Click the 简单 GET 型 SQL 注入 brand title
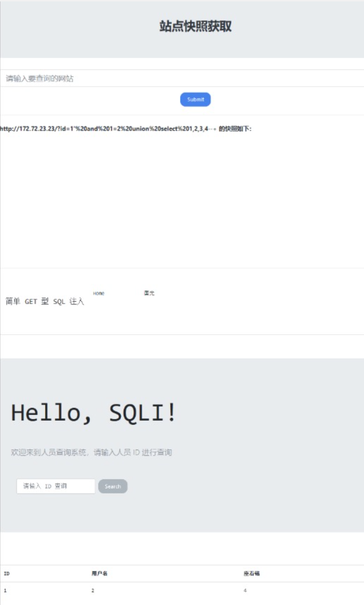The image size is (364, 605). point(45,301)
